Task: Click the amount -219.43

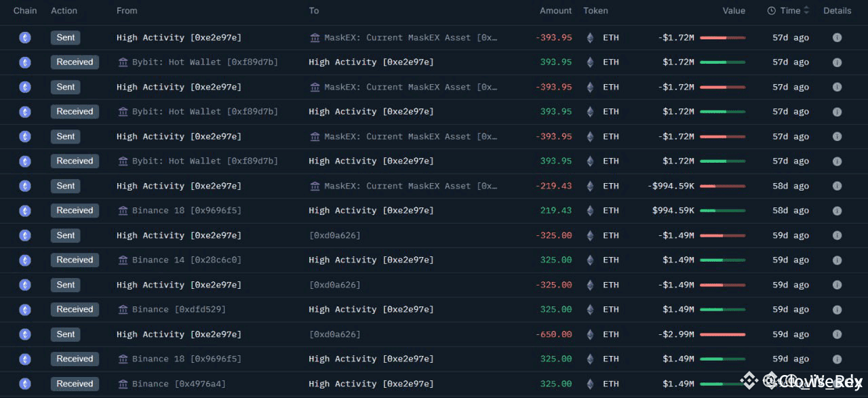Action: pos(554,186)
